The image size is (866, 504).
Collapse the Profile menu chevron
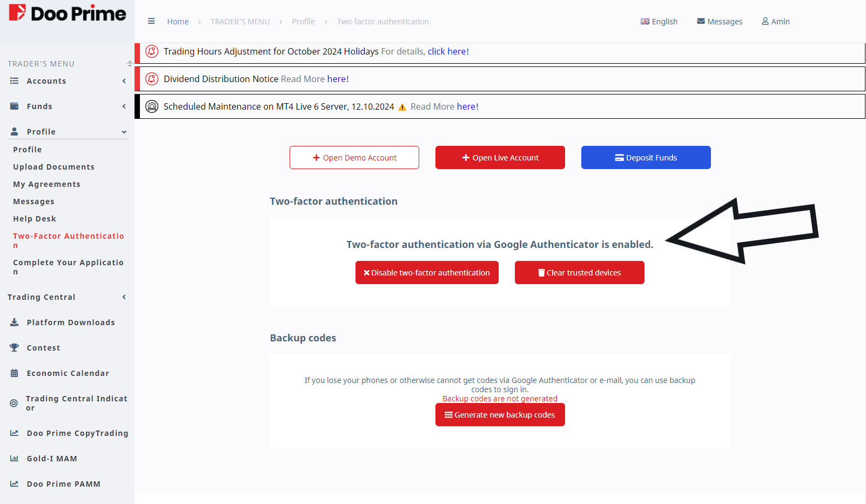click(124, 132)
